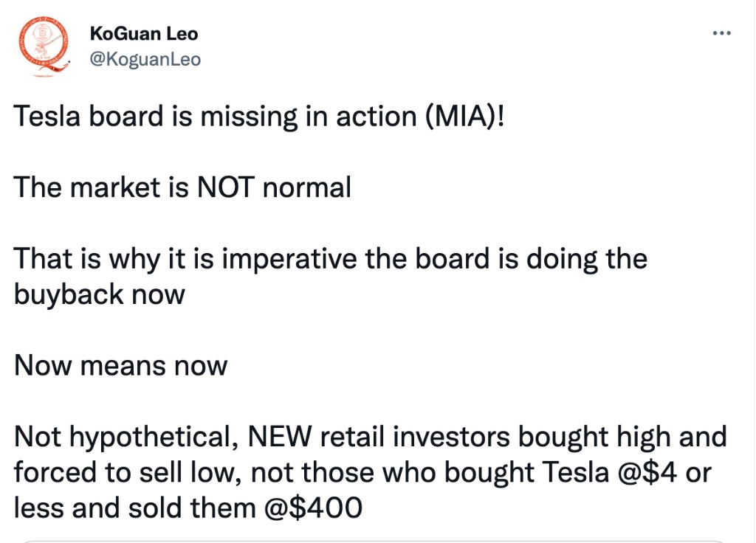The height and width of the screenshot is (543, 756).
Task: Open the three-dot more options menu
Action: (722, 34)
